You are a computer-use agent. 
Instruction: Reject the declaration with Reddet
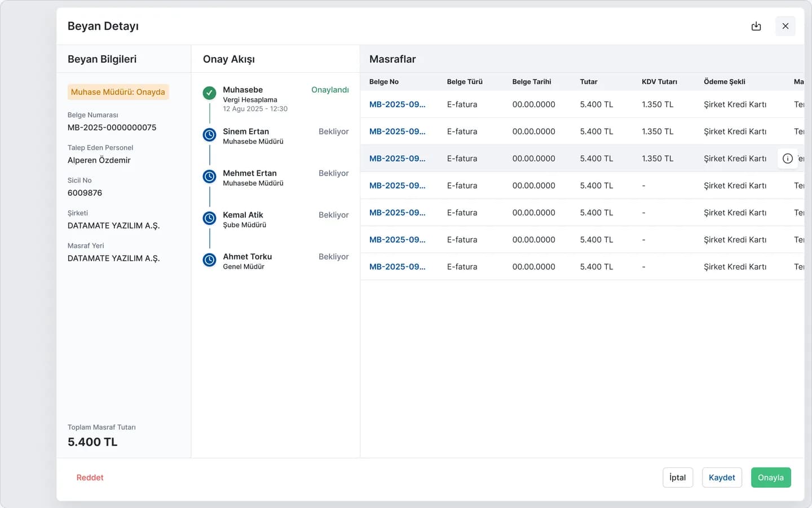(90, 478)
